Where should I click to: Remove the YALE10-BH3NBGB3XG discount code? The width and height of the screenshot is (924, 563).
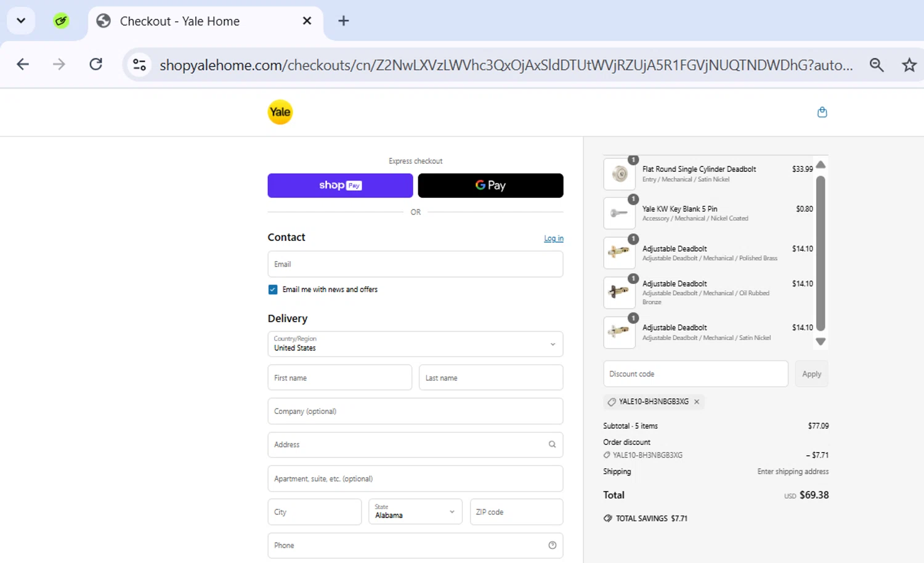click(x=697, y=402)
